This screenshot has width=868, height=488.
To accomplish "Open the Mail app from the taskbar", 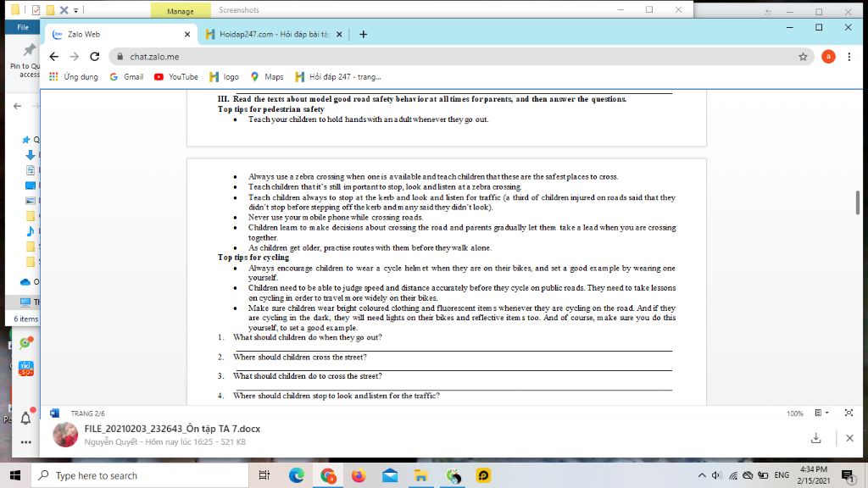I will coord(390,475).
